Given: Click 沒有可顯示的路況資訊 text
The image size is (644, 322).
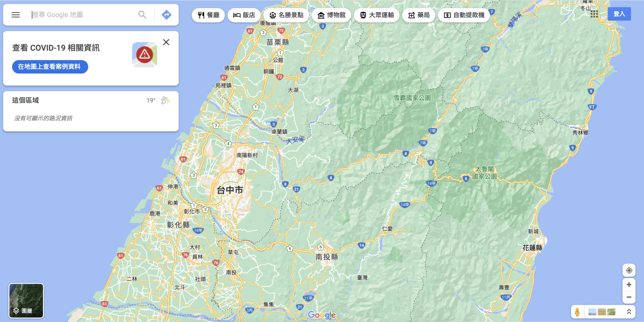Looking at the screenshot, I should 43,118.
